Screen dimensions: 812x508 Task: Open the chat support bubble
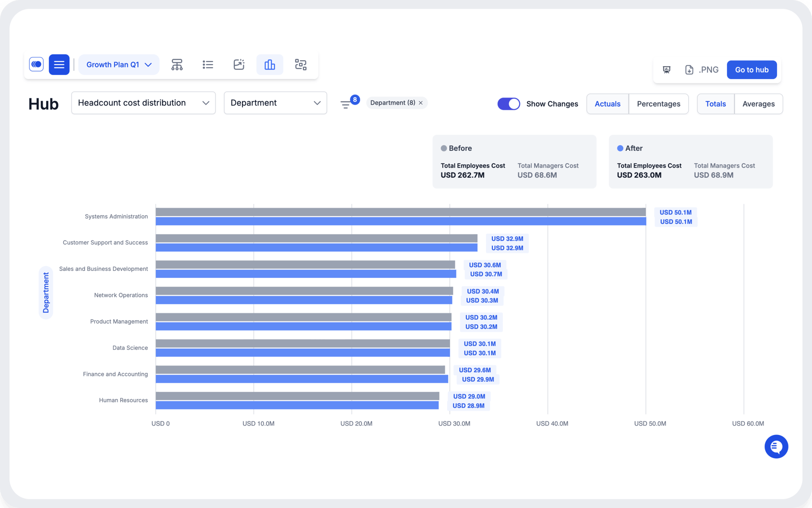[776, 447]
